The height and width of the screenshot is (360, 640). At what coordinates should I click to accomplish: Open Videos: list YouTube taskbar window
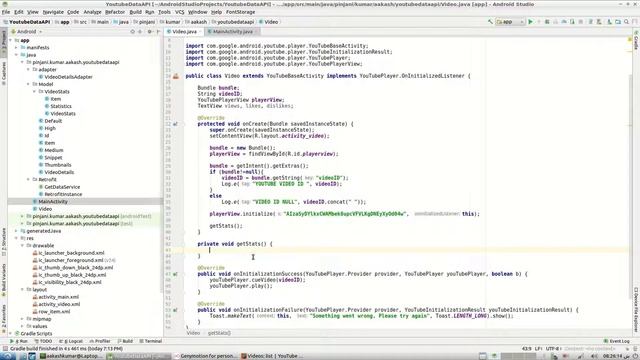pos(271,356)
